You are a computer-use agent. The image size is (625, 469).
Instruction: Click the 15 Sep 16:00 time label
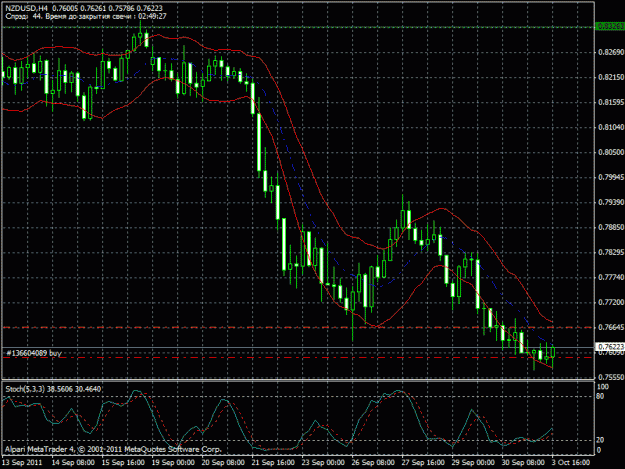pos(123,462)
